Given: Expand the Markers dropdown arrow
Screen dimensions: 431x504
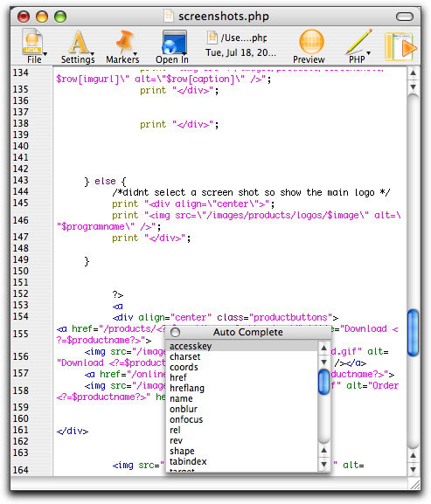Looking at the screenshot, I should 136,53.
